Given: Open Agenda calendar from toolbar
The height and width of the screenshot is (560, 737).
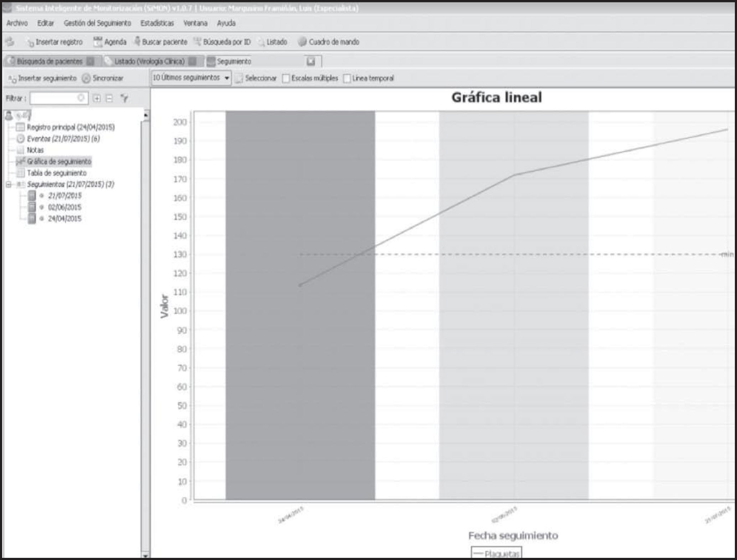Looking at the screenshot, I should tap(110, 42).
